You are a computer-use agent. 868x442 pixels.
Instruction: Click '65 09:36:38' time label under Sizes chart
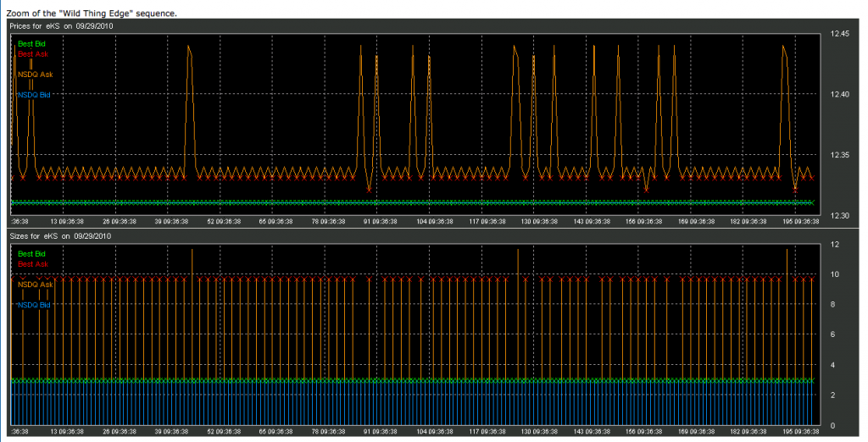[276, 432]
